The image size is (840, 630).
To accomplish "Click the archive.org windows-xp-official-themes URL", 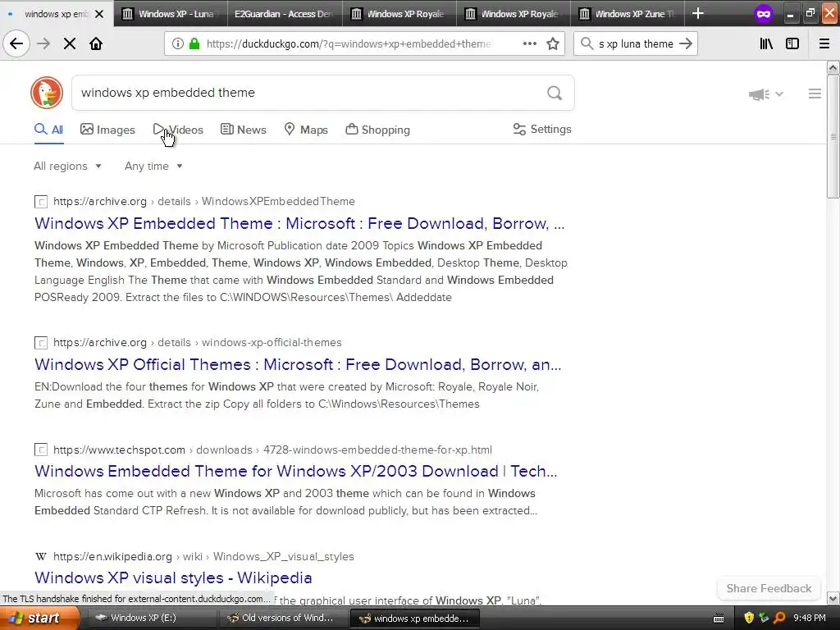I will (x=197, y=343).
